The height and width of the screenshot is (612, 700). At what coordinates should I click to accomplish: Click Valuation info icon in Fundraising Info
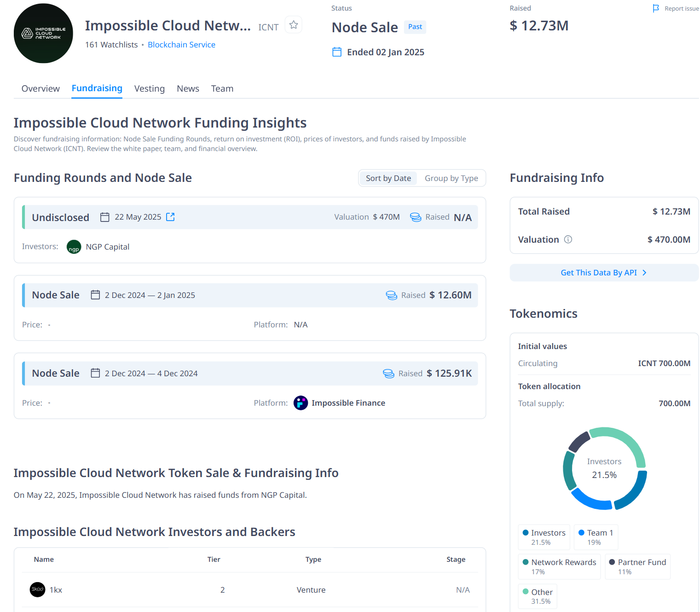click(x=568, y=239)
